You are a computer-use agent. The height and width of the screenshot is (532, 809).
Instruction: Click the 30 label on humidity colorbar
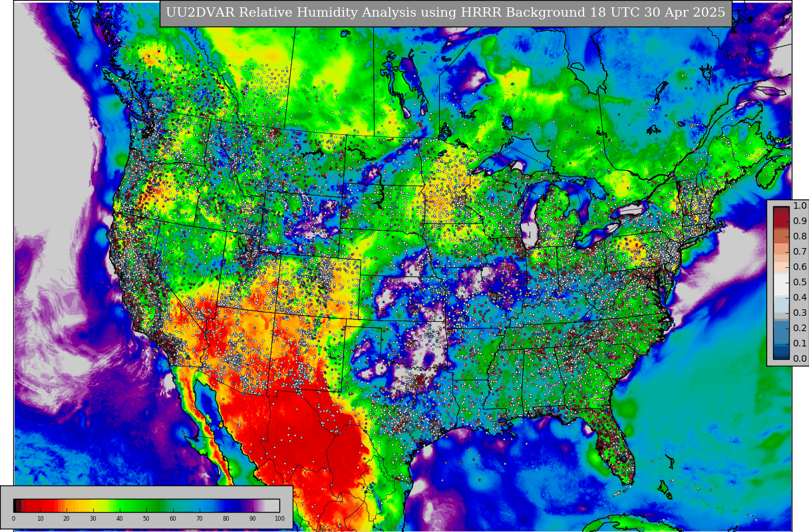click(x=93, y=519)
